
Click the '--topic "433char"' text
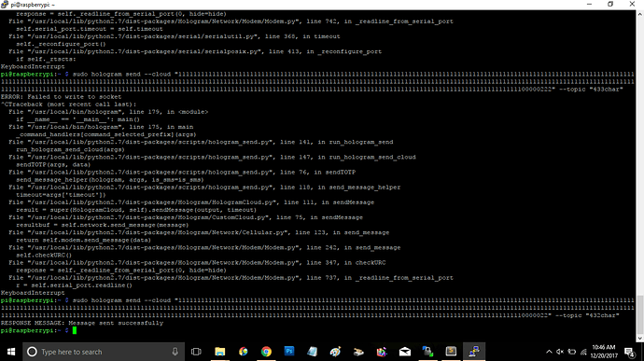(591, 90)
